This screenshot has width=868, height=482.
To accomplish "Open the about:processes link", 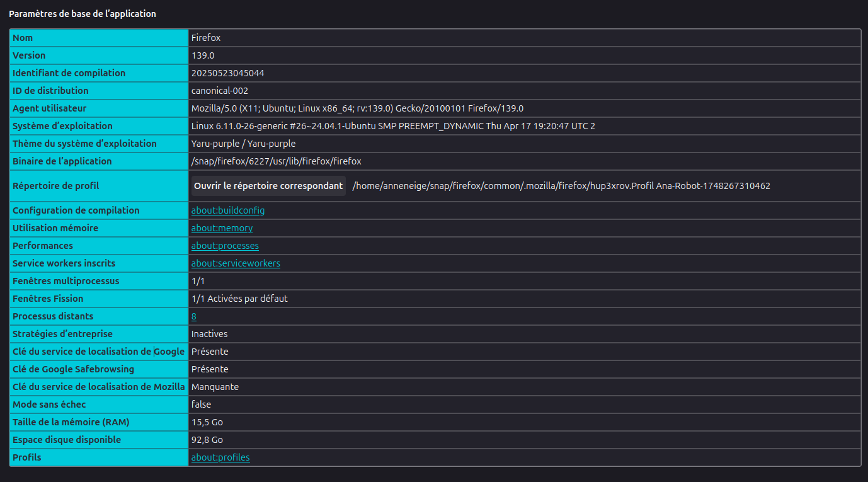I will [x=225, y=246].
